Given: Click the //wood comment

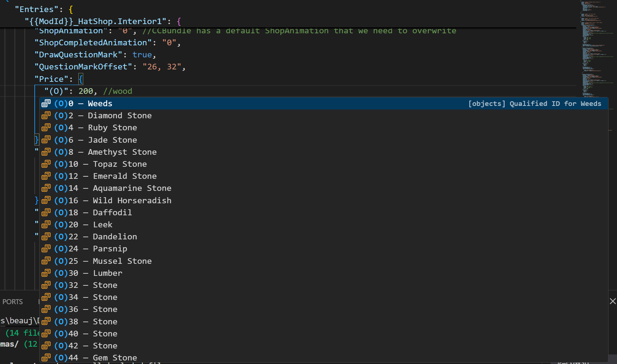Looking at the screenshot, I should tap(118, 91).
